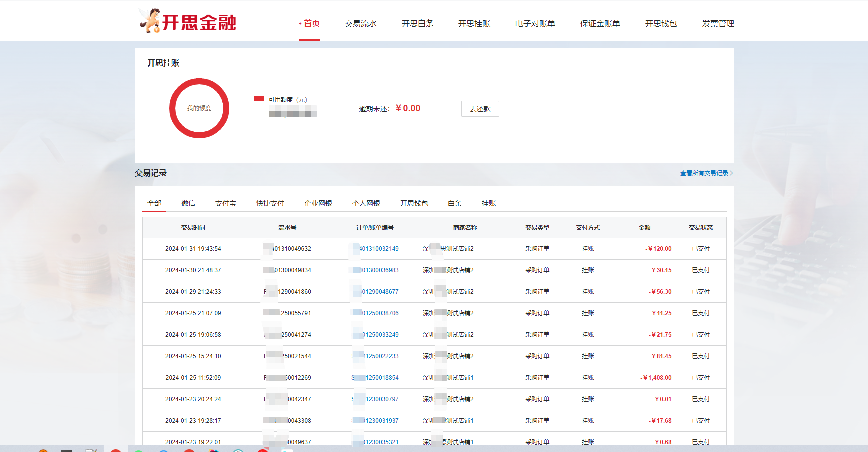Open 交易流水 in the top navigation
Image resolution: width=868 pixels, height=452 pixels.
click(x=361, y=24)
